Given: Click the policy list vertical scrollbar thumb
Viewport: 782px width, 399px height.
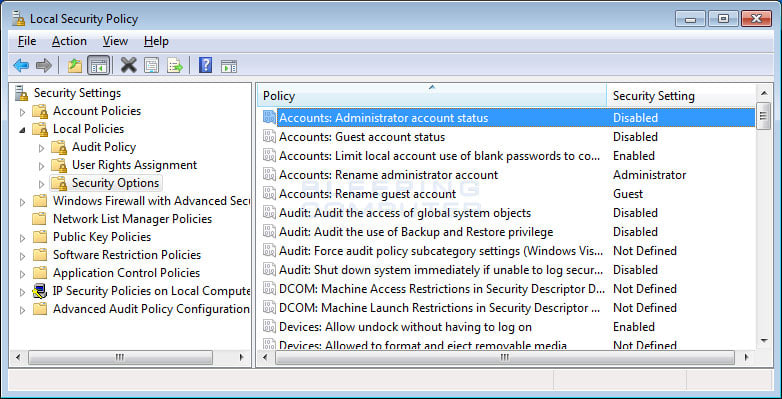Looking at the screenshot, I should [763, 116].
